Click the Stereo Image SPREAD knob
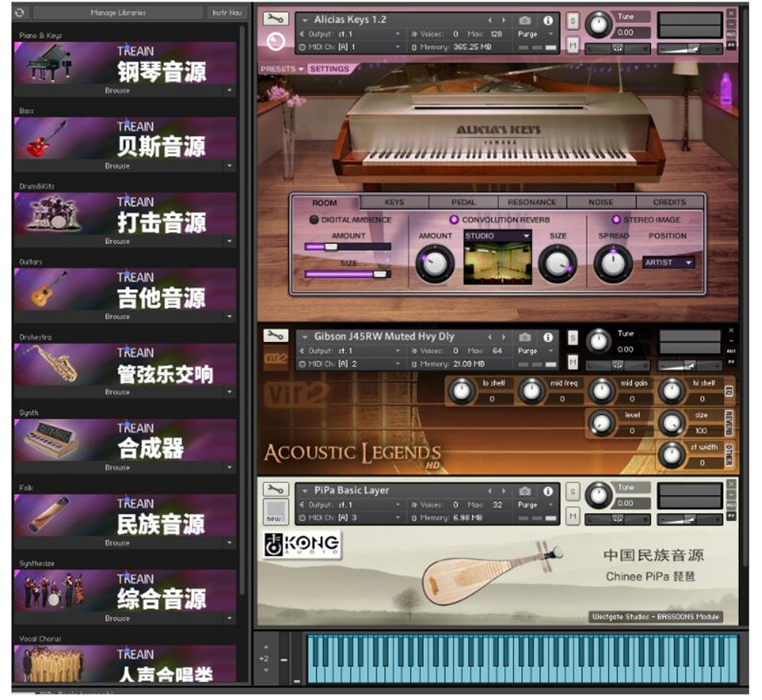The width and height of the screenshot is (762, 700). click(x=613, y=264)
